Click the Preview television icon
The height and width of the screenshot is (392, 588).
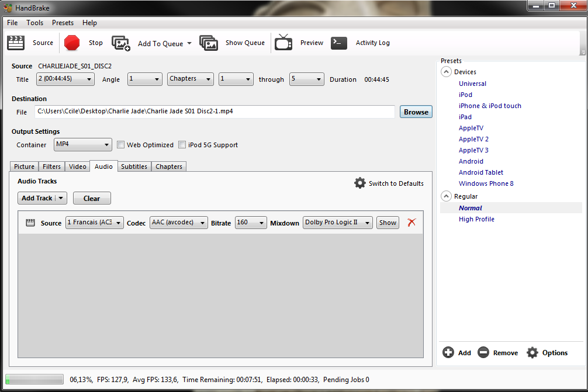click(x=284, y=43)
